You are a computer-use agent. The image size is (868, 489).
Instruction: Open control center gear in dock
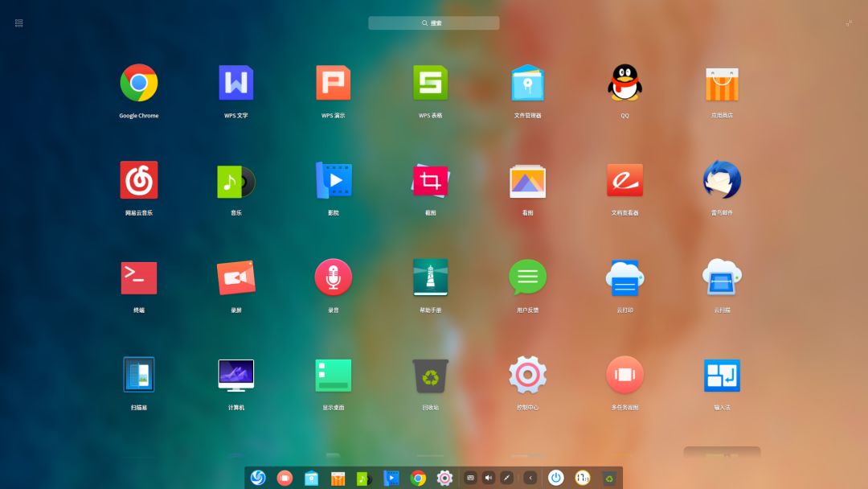pos(444,478)
